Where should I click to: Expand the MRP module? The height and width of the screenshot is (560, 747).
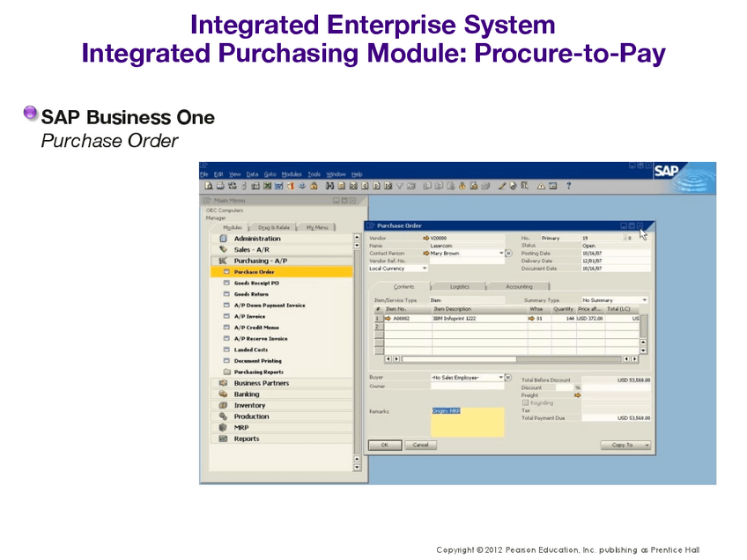point(282,428)
